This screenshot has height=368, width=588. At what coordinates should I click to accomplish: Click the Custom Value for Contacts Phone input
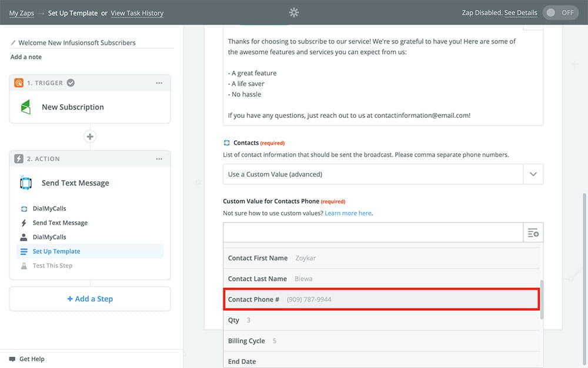(x=373, y=233)
